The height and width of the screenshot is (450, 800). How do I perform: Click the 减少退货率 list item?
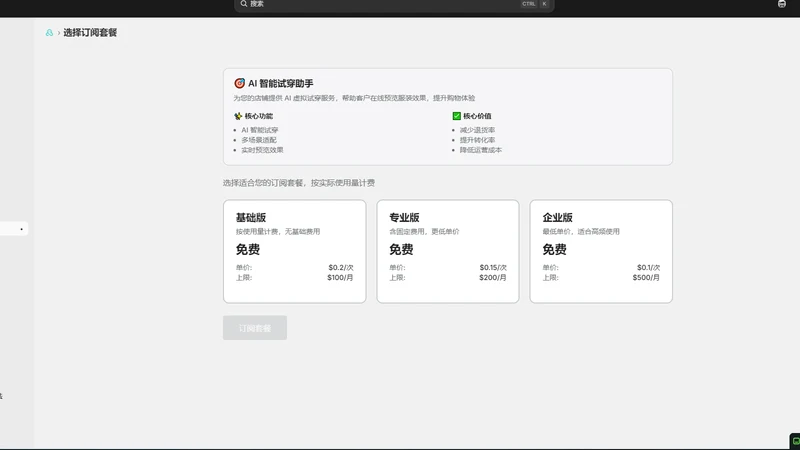477,130
